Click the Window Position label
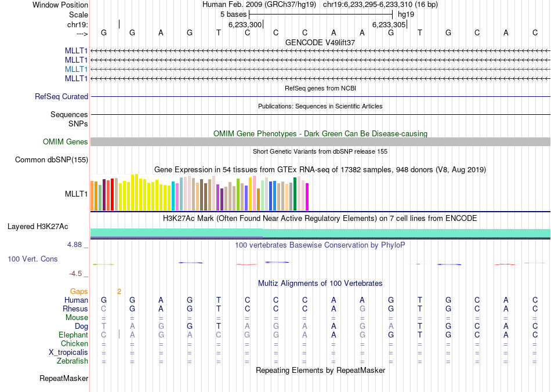The height and width of the screenshot is (392, 551). [60, 5]
